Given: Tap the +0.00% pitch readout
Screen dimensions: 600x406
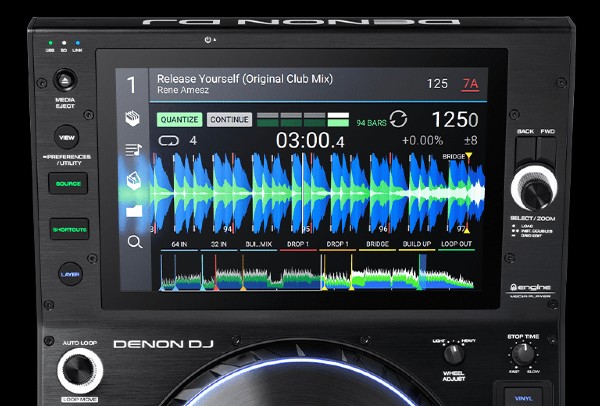Looking at the screenshot, I should coord(422,140).
